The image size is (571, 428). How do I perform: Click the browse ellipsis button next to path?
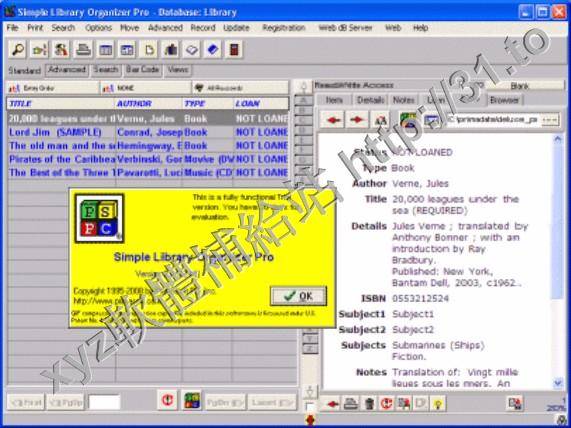tap(550, 120)
